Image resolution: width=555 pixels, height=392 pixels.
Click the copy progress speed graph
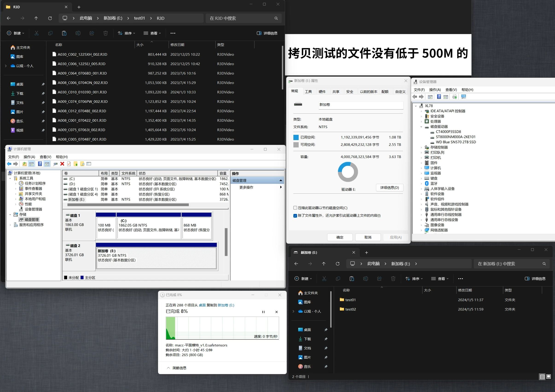pos(222,328)
